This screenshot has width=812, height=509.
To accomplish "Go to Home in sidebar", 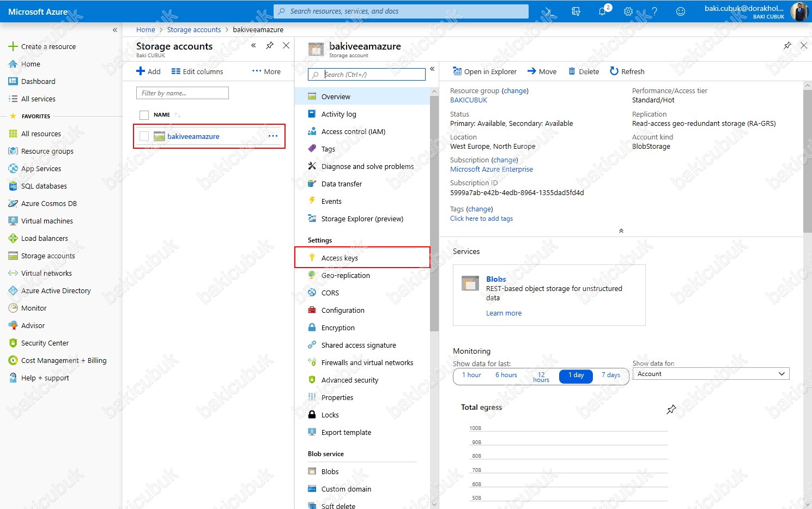I will [25, 64].
